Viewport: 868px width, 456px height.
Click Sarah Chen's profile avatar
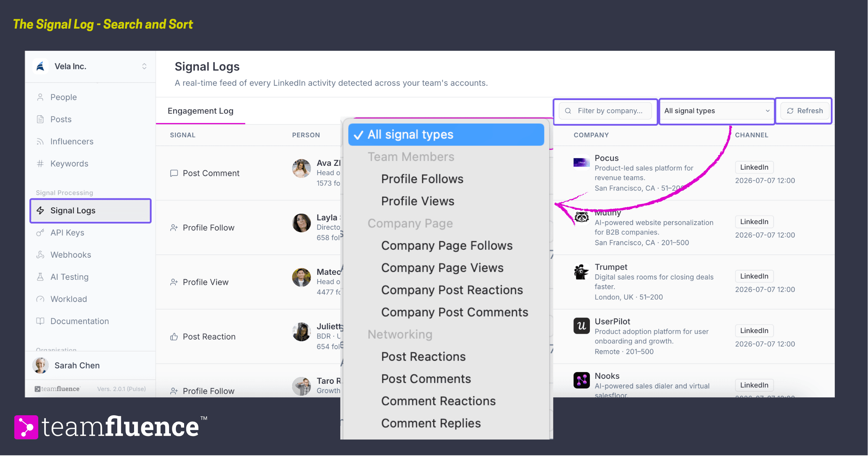40,365
